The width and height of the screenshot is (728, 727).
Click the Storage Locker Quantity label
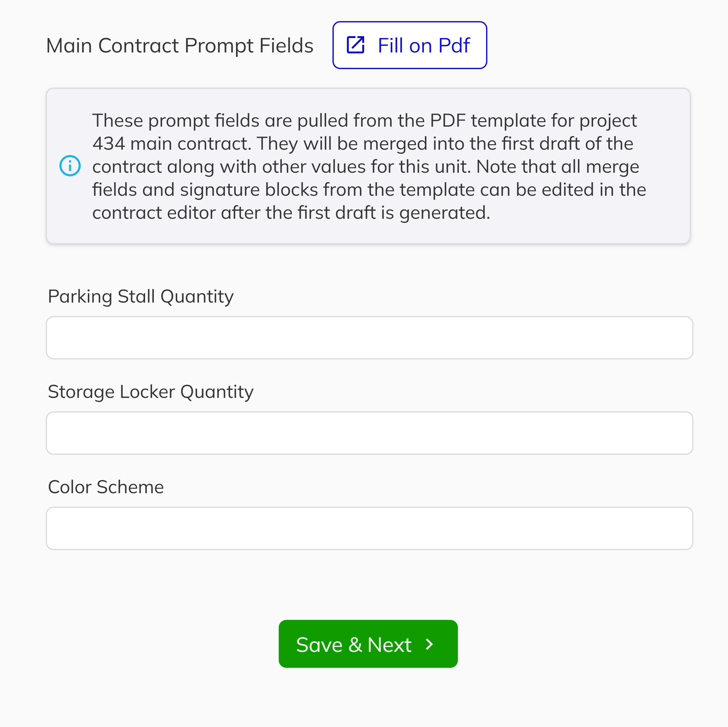(x=150, y=391)
